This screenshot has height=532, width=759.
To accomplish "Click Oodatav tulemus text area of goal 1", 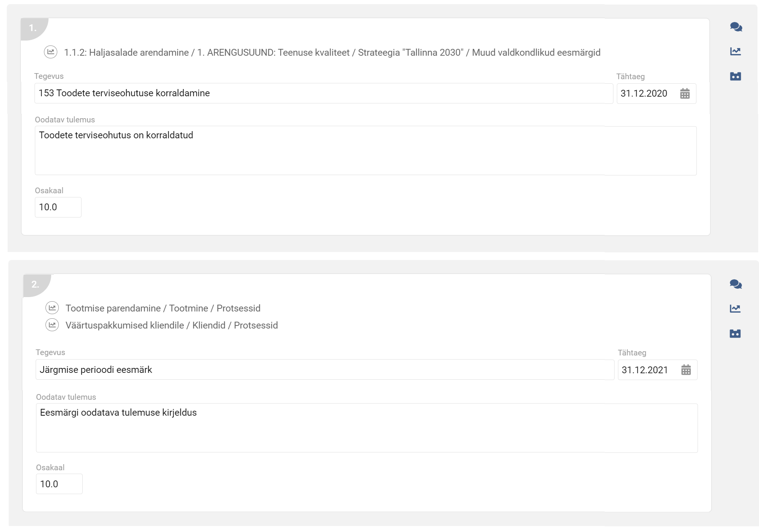I will [x=366, y=150].
